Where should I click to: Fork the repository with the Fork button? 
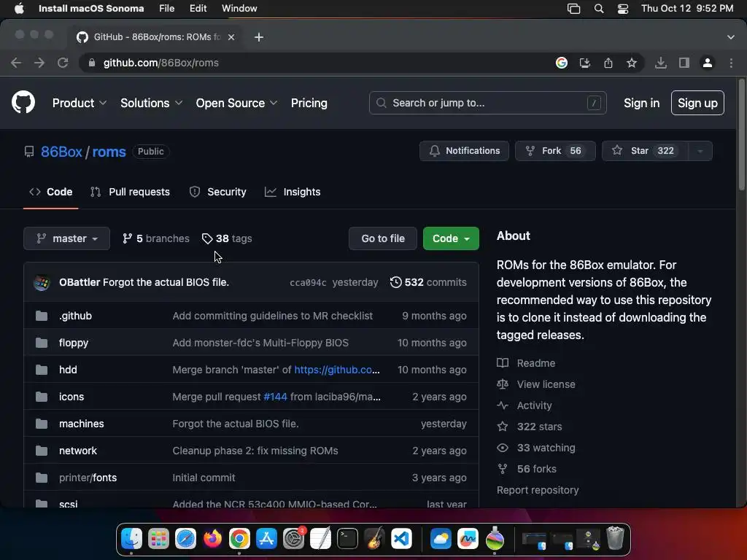click(555, 151)
